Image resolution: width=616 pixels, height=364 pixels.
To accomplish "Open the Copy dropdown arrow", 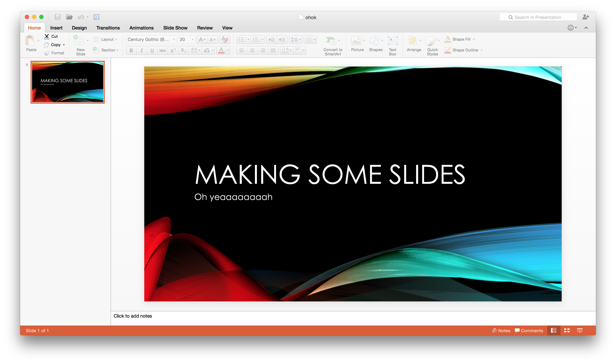I will (64, 45).
